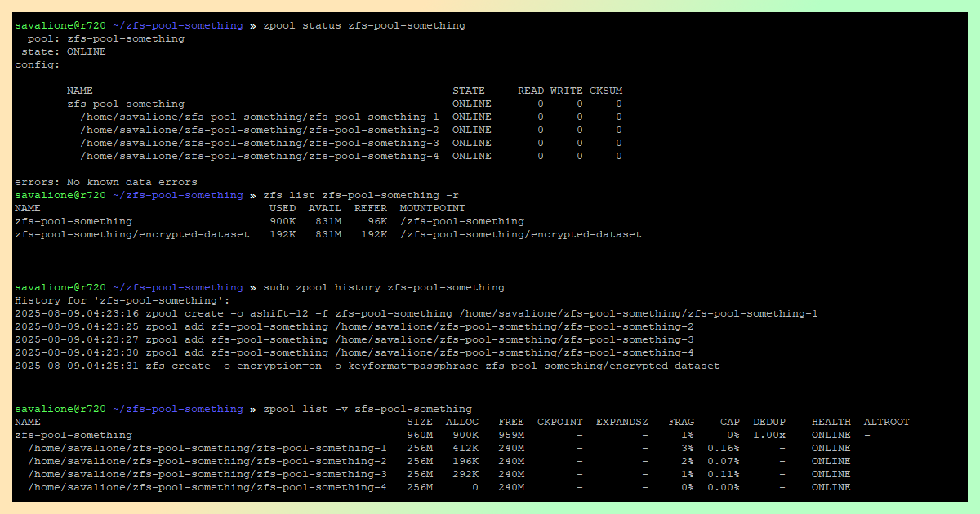This screenshot has width=980, height=514.
Task: Click the 0.00% CAP value
Action: (x=724, y=487)
